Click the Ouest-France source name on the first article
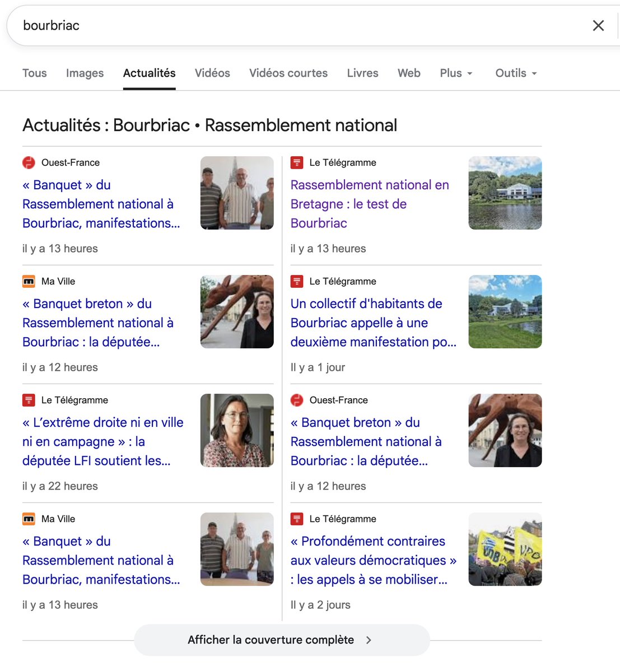Screen dimensions: 620x672 71,162
